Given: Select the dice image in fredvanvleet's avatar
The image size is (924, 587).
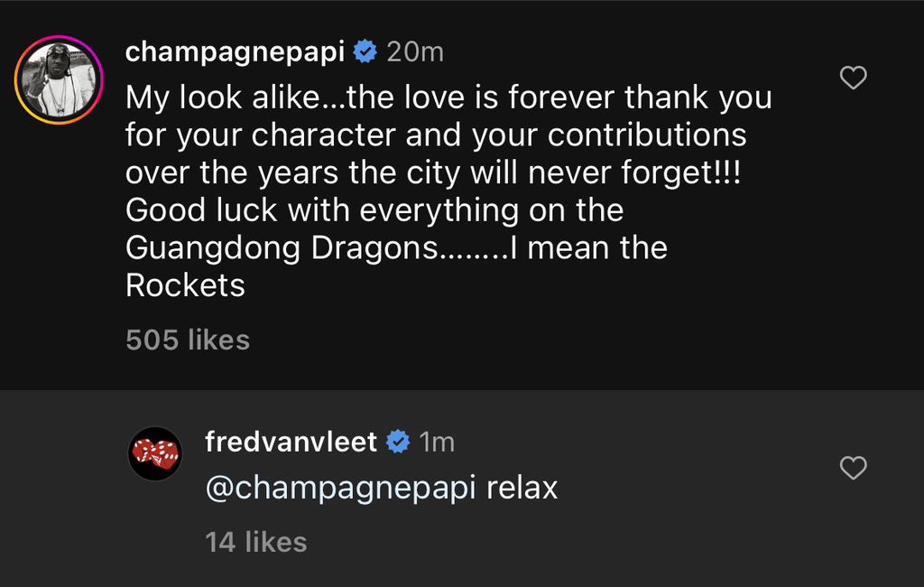Looking at the screenshot, I should (x=155, y=453).
